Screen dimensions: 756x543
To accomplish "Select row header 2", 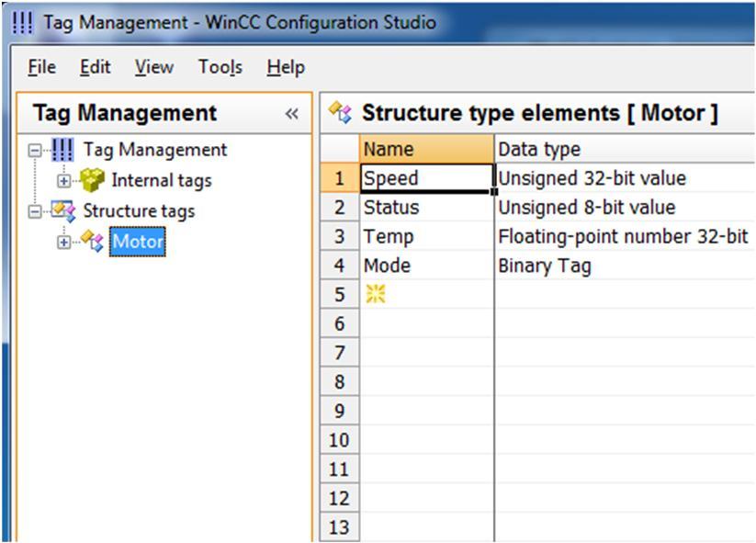I will (340, 208).
